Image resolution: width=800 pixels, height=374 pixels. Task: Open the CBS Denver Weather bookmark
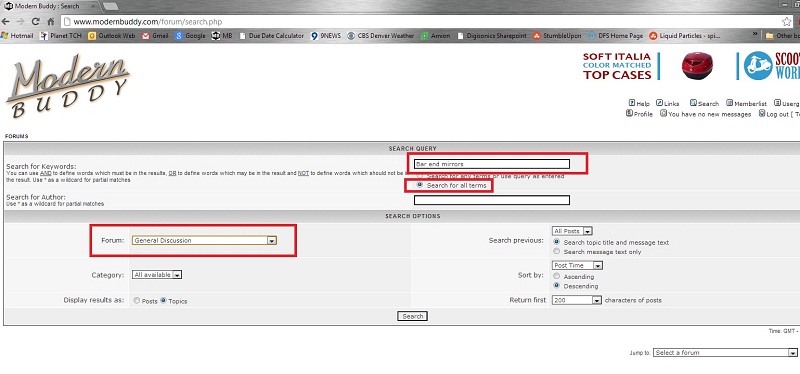381,36
